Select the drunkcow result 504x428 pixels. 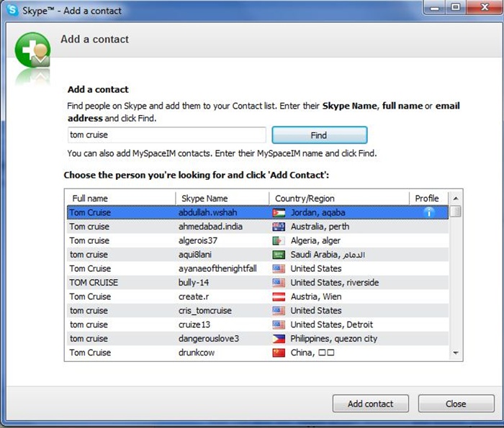[258, 353]
